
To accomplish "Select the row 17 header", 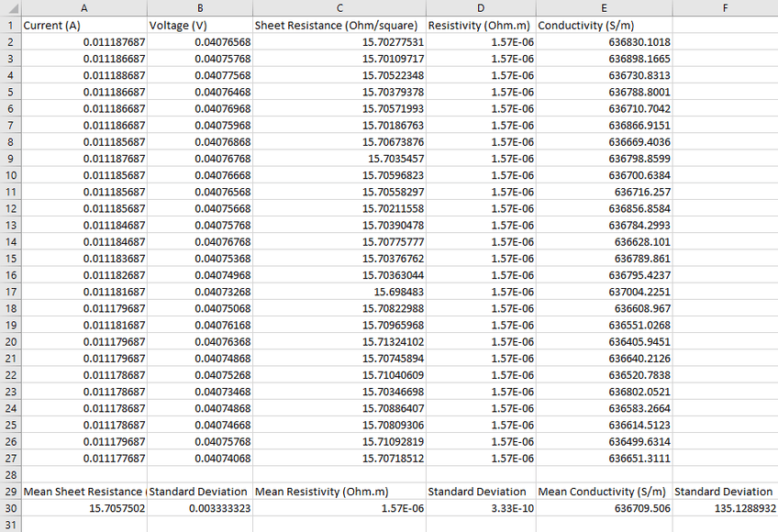I will [x=10, y=292].
